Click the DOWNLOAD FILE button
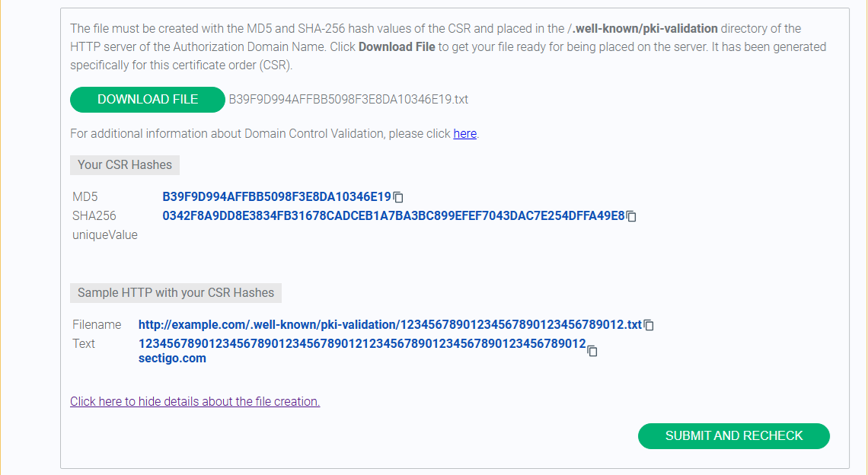868x475 pixels. [x=148, y=100]
